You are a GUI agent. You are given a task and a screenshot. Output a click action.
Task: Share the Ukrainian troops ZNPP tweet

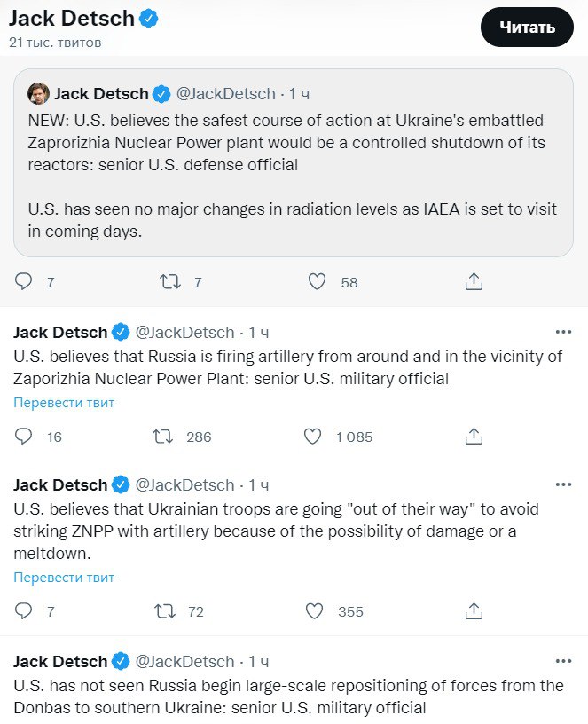click(474, 611)
